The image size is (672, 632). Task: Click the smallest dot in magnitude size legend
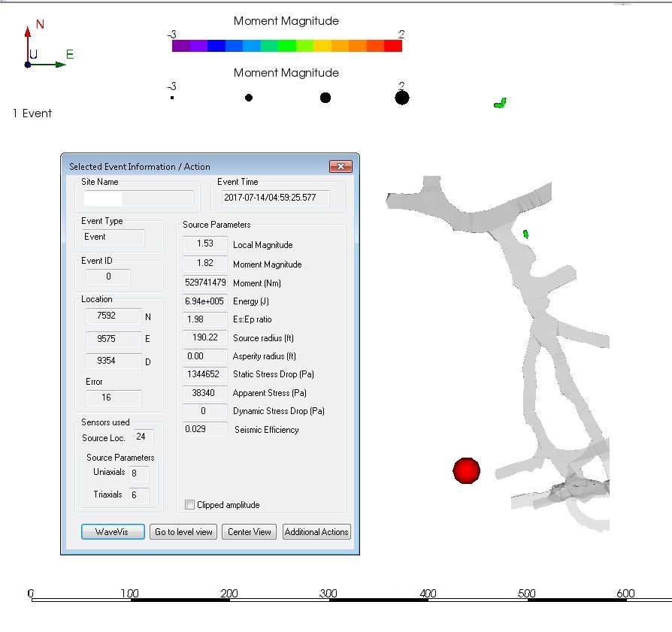click(x=172, y=98)
